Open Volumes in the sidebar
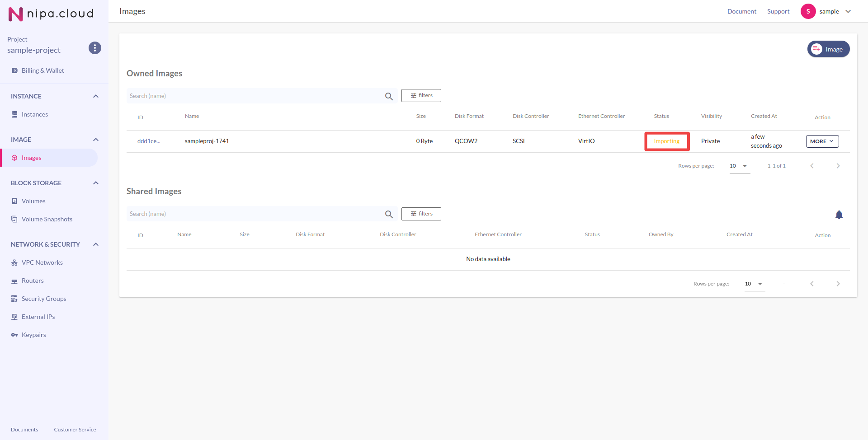This screenshot has width=868, height=440. tap(33, 201)
